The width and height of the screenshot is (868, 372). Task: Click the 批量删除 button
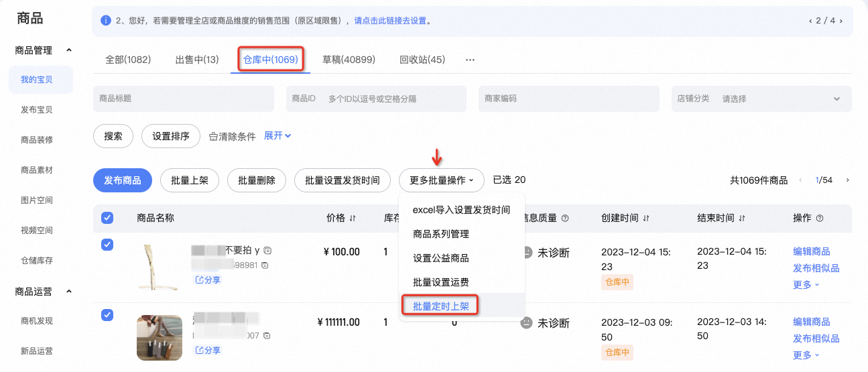257,180
